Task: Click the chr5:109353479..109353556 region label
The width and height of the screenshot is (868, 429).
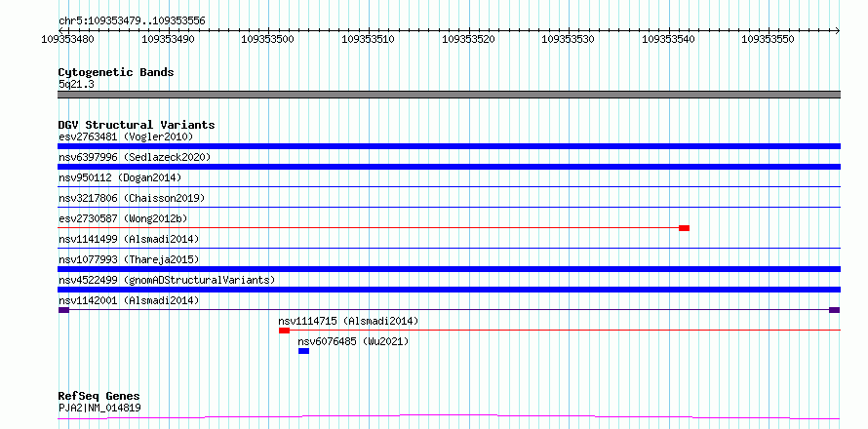Action: click(132, 21)
